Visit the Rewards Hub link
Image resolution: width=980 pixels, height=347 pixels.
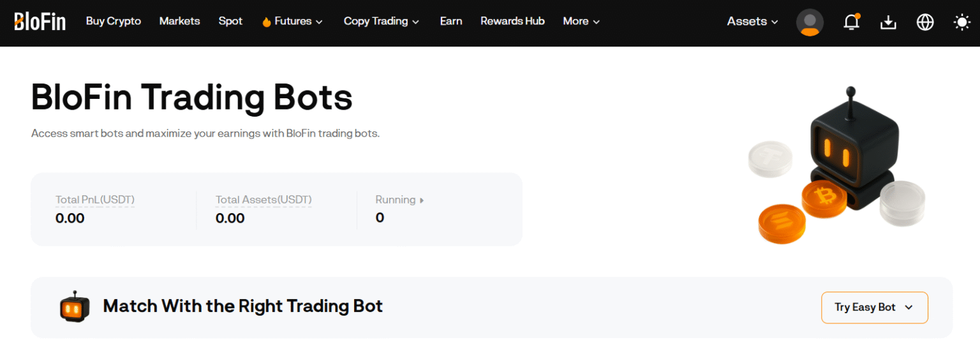pos(512,22)
